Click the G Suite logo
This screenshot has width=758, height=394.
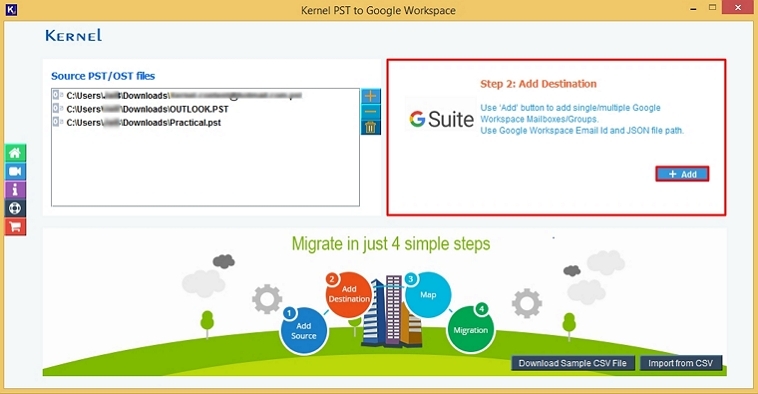pyautogui.click(x=441, y=119)
